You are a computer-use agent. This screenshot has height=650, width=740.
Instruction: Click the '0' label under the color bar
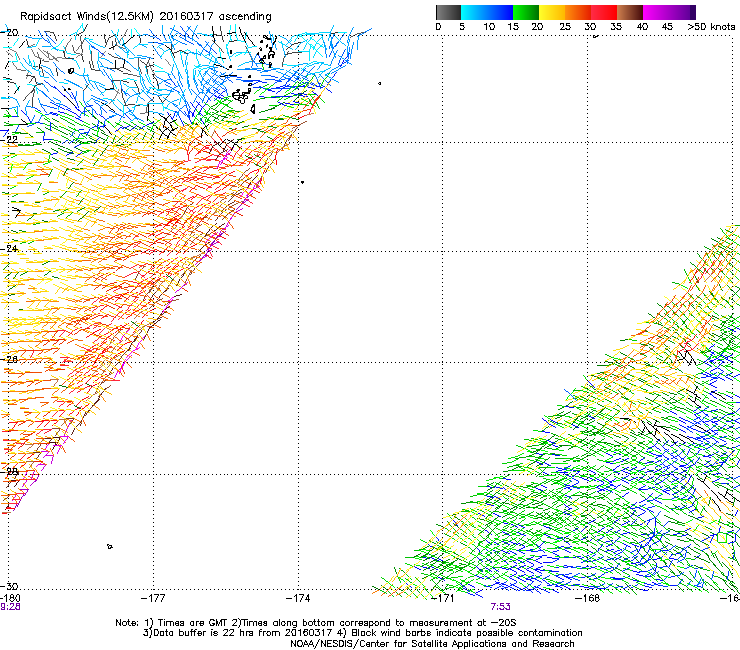(x=438, y=27)
